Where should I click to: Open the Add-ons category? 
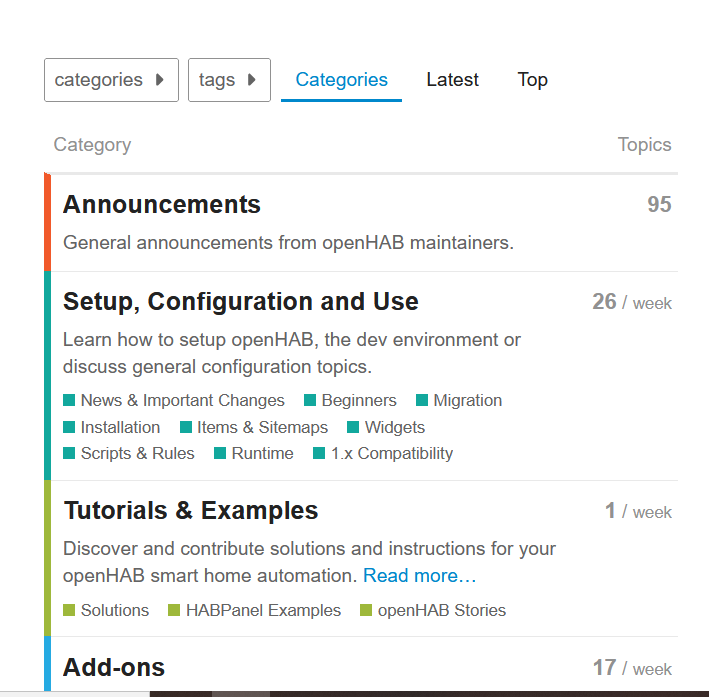coord(114,667)
